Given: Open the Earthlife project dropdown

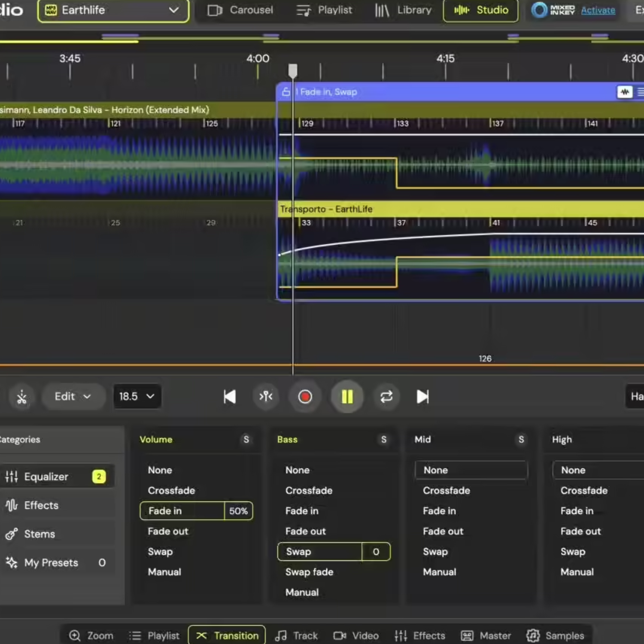Looking at the screenshot, I should click(113, 10).
